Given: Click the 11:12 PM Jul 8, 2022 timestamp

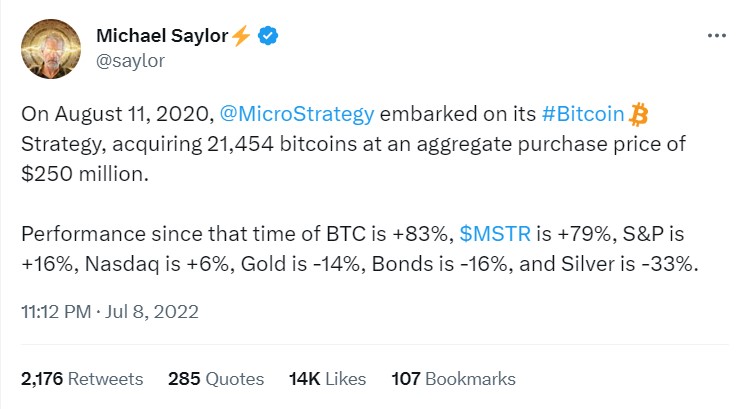Looking at the screenshot, I should tap(110, 312).
